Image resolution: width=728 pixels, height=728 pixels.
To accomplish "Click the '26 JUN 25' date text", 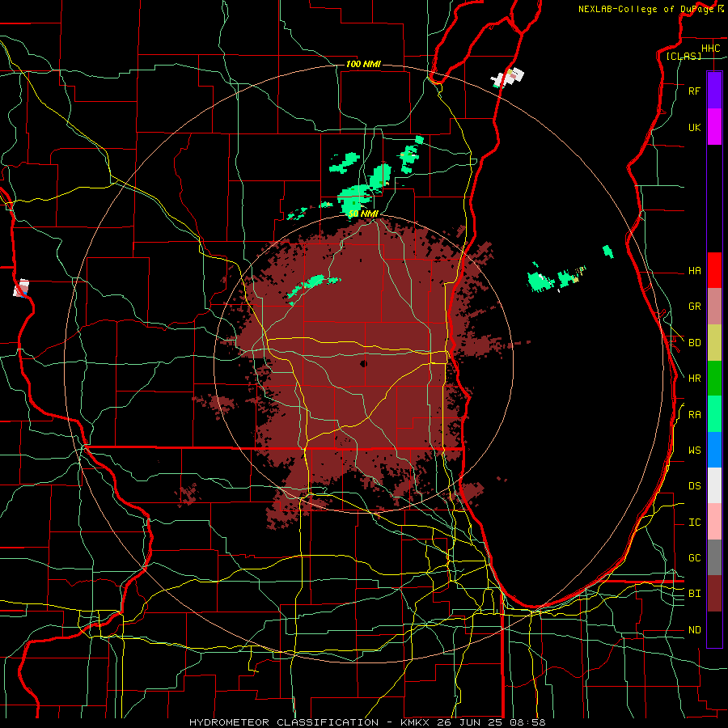I will [x=471, y=722].
